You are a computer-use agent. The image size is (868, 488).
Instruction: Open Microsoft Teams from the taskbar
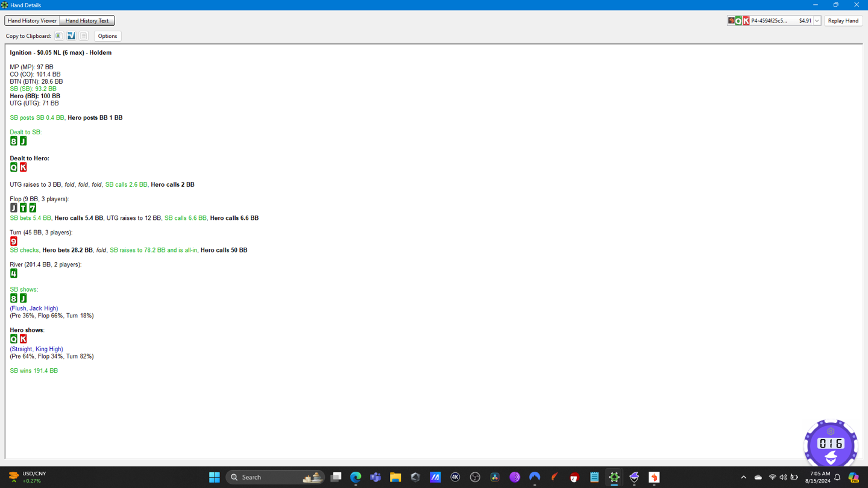click(376, 477)
